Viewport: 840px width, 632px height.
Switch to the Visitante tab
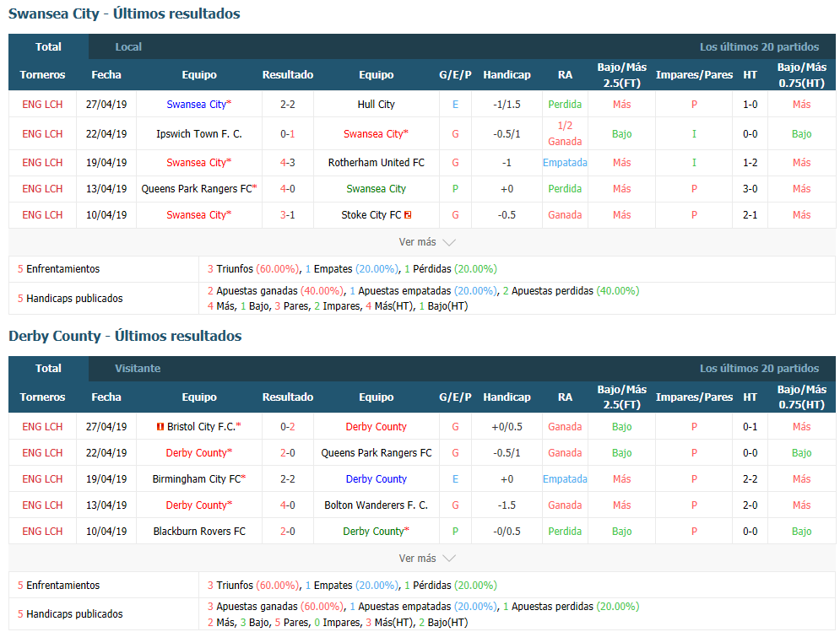[138, 369]
